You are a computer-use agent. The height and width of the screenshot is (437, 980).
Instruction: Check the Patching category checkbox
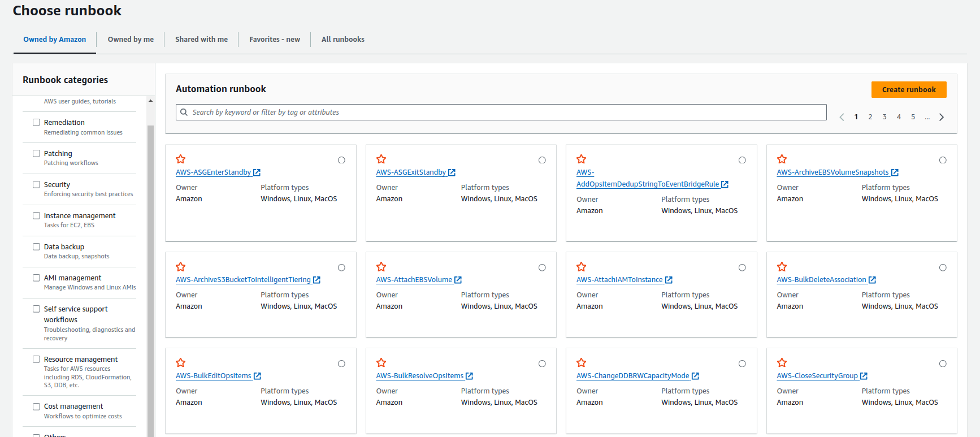(x=36, y=153)
